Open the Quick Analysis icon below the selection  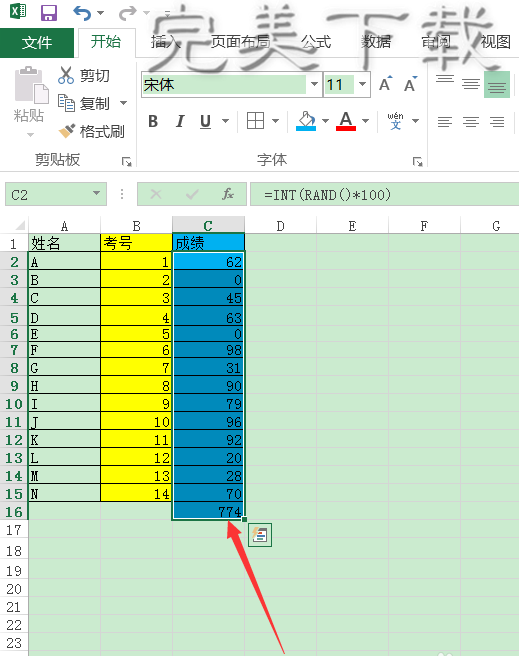(260, 535)
